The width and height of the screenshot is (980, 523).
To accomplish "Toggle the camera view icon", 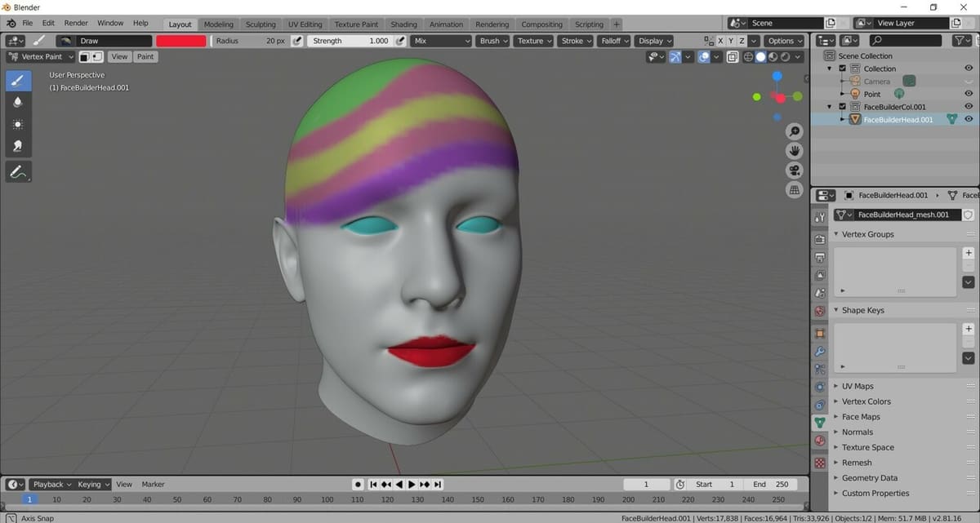I will pyautogui.click(x=794, y=171).
